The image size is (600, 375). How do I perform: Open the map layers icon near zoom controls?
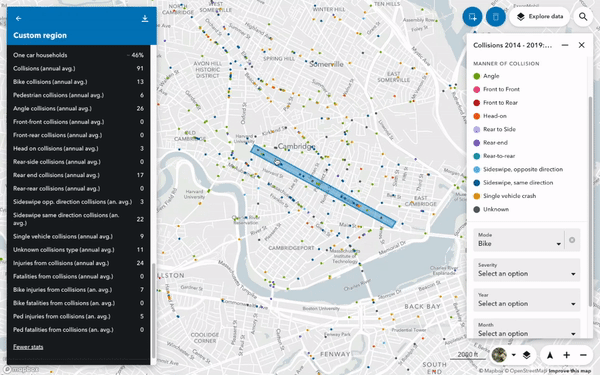coord(527,355)
